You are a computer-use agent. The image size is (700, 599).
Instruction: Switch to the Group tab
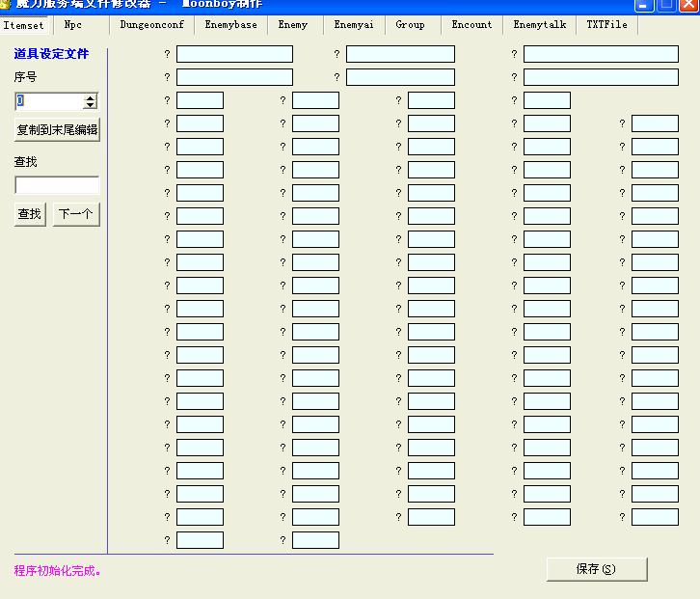[410, 25]
